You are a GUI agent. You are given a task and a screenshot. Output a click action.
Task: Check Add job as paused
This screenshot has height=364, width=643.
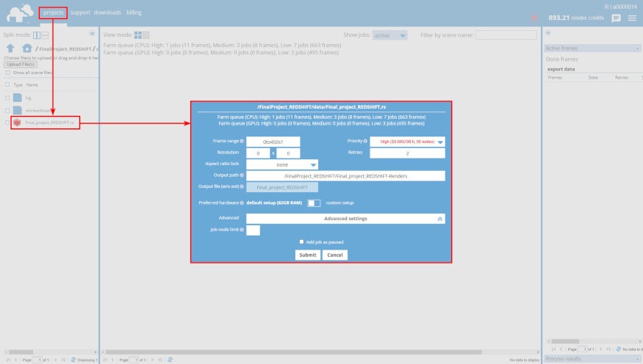pyautogui.click(x=301, y=242)
